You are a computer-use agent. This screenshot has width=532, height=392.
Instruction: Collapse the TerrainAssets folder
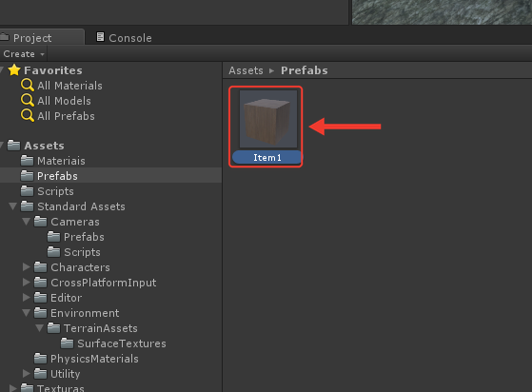point(39,328)
